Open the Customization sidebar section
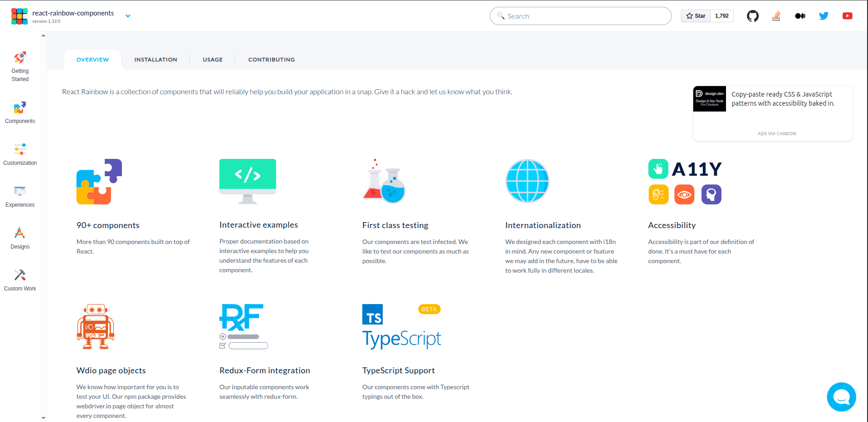The image size is (868, 422). (20, 155)
